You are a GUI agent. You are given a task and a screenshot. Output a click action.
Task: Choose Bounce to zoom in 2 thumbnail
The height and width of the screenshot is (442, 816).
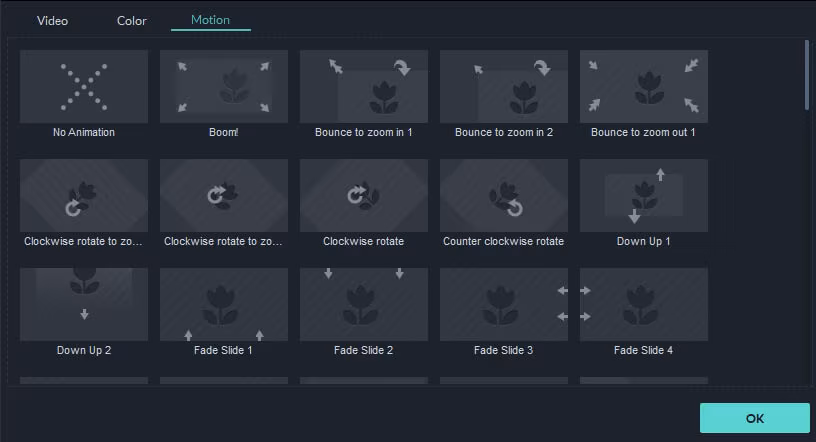(504, 86)
